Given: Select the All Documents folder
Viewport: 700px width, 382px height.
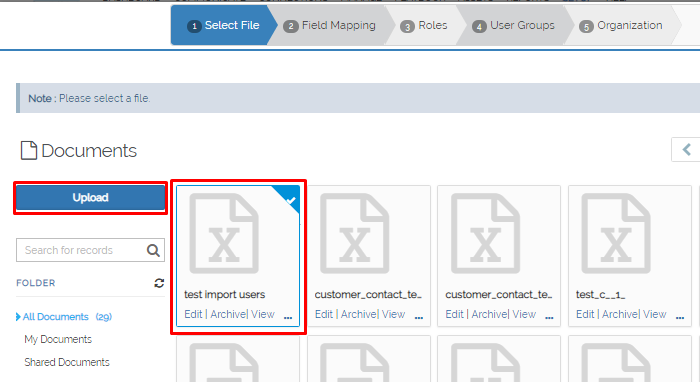Looking at the screenshot, I should click(55, 317).
